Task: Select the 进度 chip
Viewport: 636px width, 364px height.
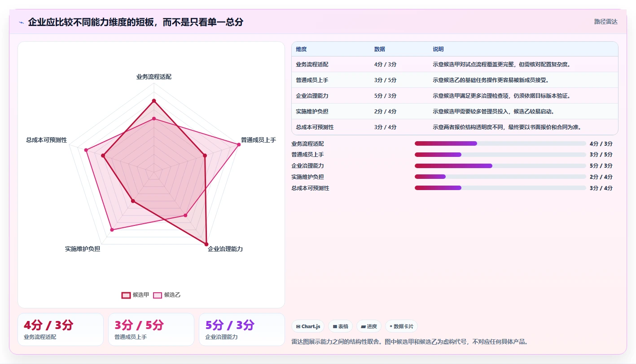Action: pyautogui.click(x=369, y=326)
